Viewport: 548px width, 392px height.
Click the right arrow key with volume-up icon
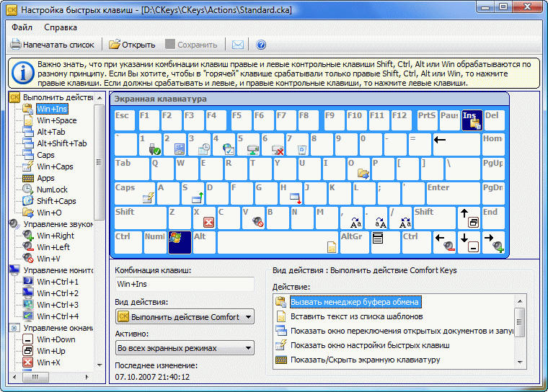click(493, 242)
